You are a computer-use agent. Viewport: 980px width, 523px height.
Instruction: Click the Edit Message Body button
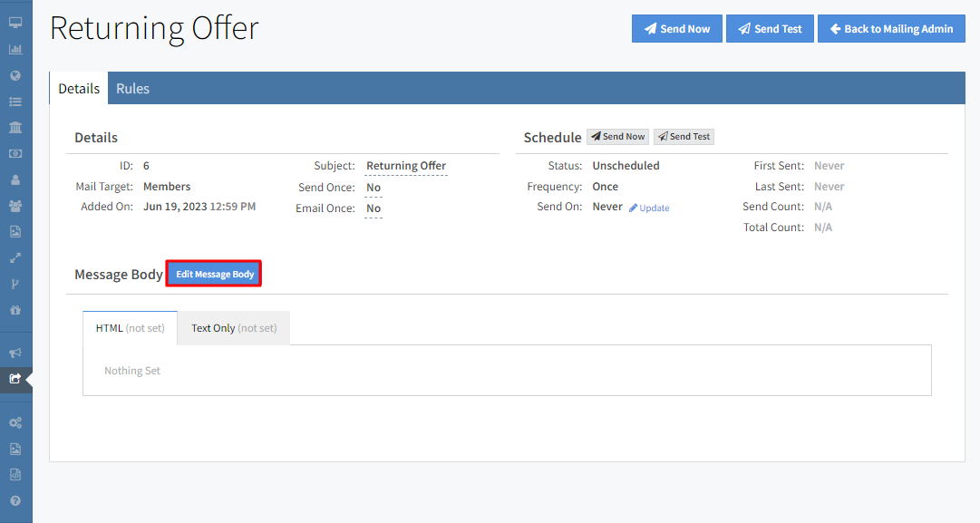click(215, 275)
